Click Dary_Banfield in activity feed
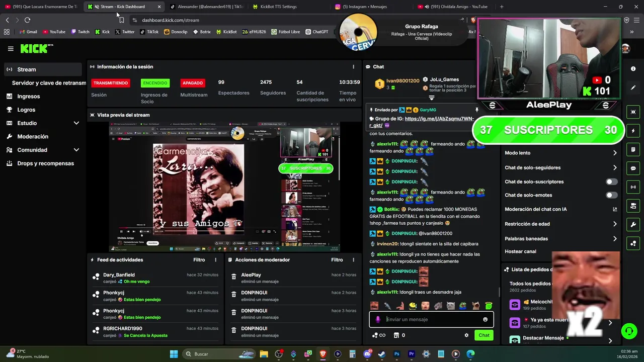 coord(119,275)
